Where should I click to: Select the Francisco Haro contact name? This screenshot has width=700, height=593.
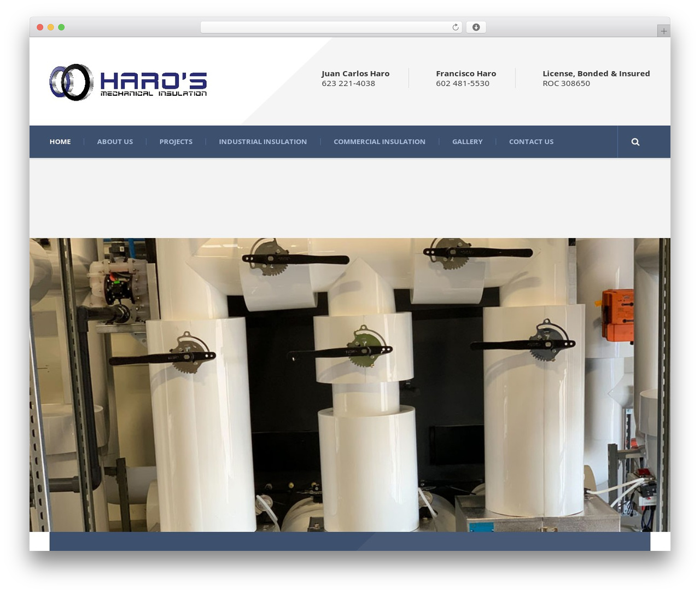point(466,74)
